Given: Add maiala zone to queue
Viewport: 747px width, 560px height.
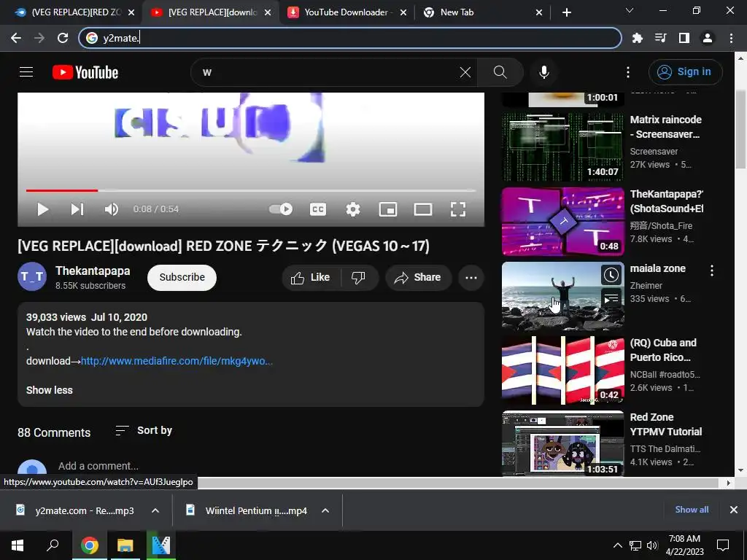Looking at the screenshot, I should (x=611, y=298).
